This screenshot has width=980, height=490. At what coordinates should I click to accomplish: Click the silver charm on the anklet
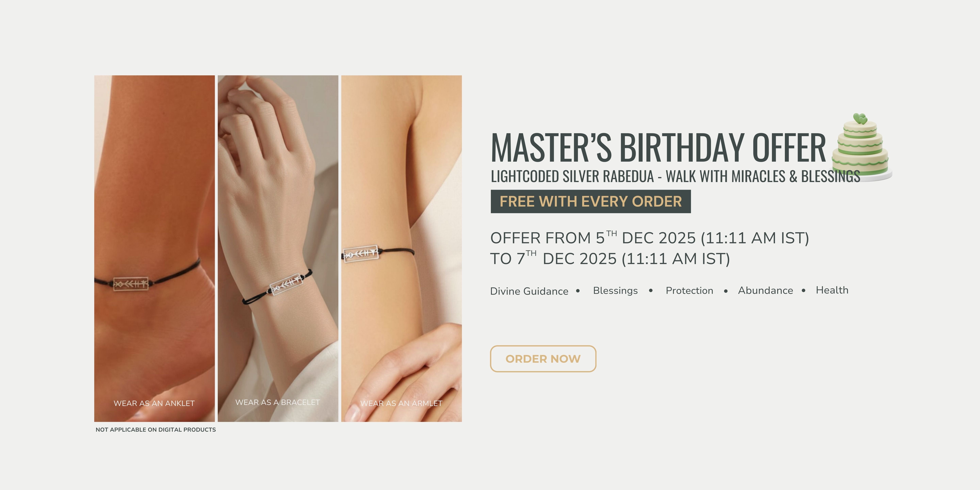coord(131,283)
